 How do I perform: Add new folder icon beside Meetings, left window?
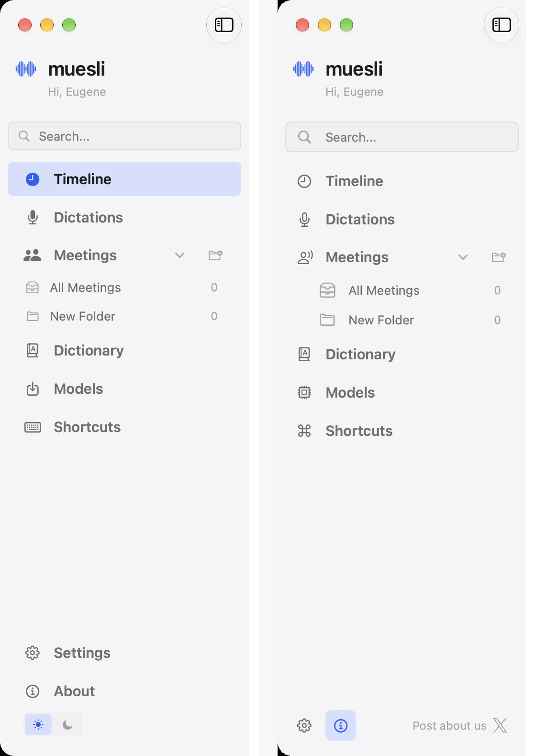pos(215,256)
